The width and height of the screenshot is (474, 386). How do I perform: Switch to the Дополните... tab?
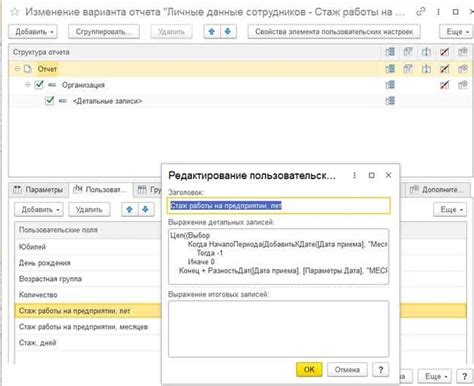click(437, 190)
